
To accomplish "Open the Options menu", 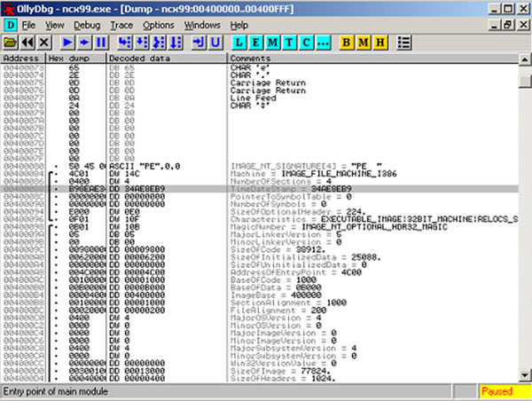I will tap(159, 25).
